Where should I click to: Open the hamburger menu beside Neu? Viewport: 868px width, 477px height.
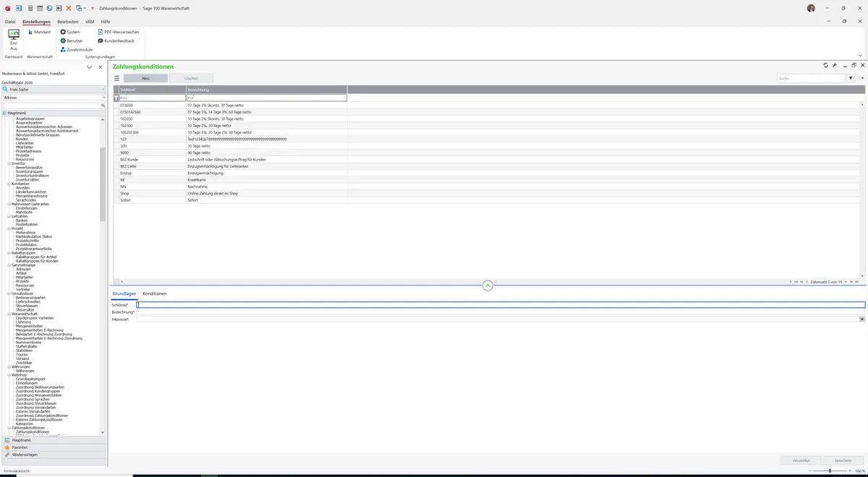pos(116,78)
